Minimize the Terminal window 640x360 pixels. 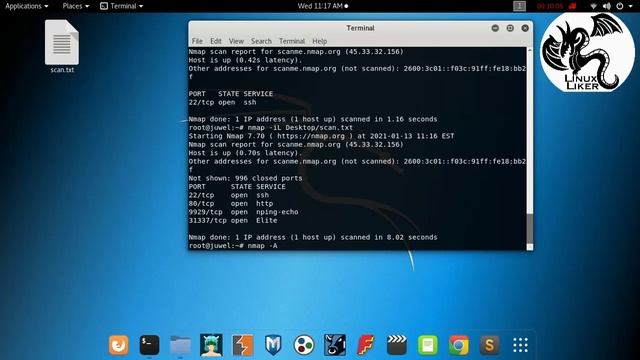coord(495,28)
